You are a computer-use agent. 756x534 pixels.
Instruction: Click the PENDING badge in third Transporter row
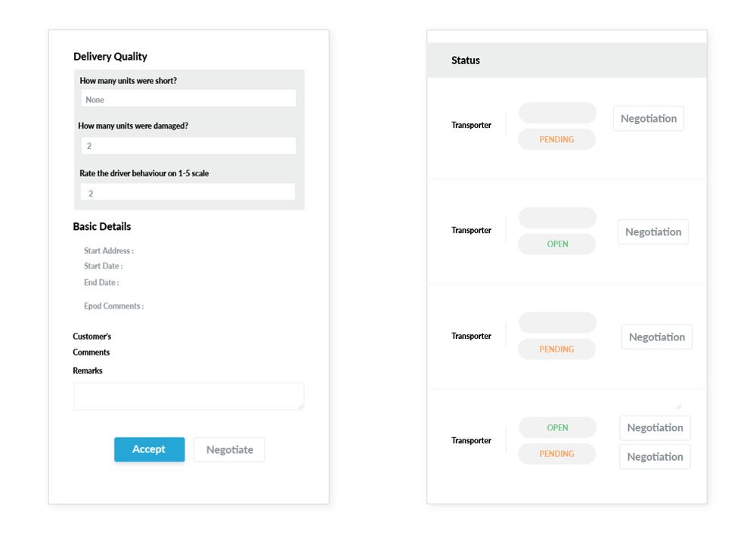click(x=556, y=349)
